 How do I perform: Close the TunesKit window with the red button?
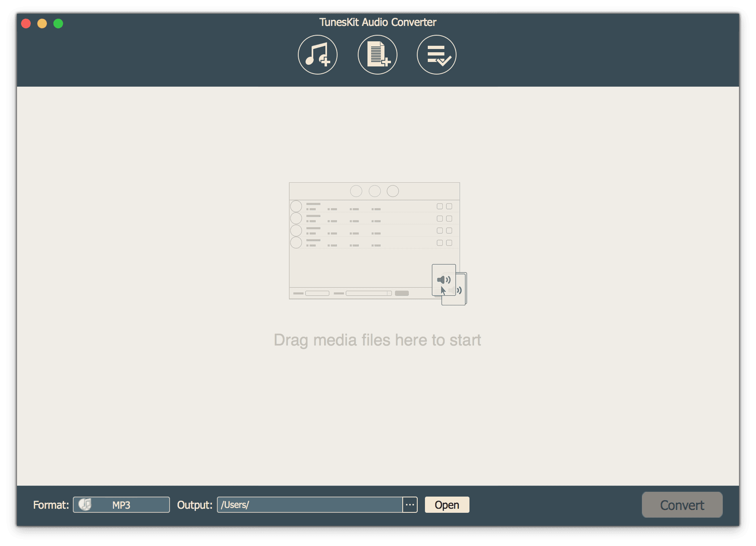pyautogui.click(x=26, y=23)
